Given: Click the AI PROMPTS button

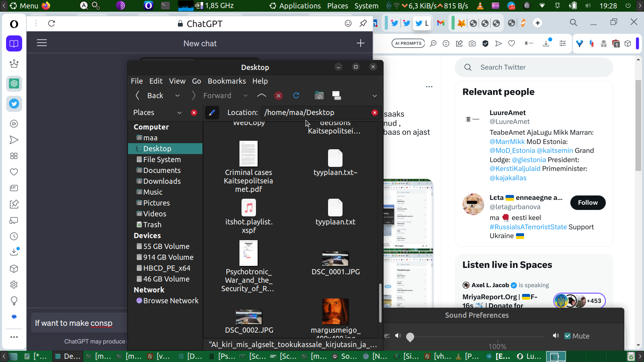Looking at the screenshot, I should tap(408, 43).
